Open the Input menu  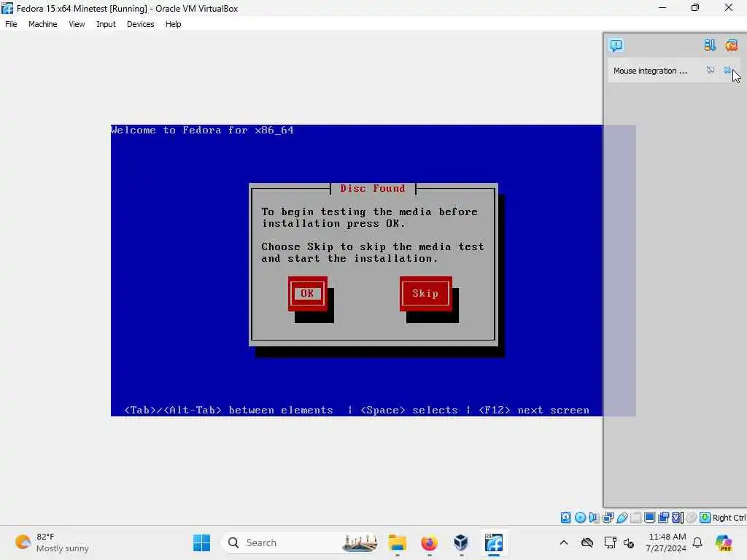[x=106, y=24]
